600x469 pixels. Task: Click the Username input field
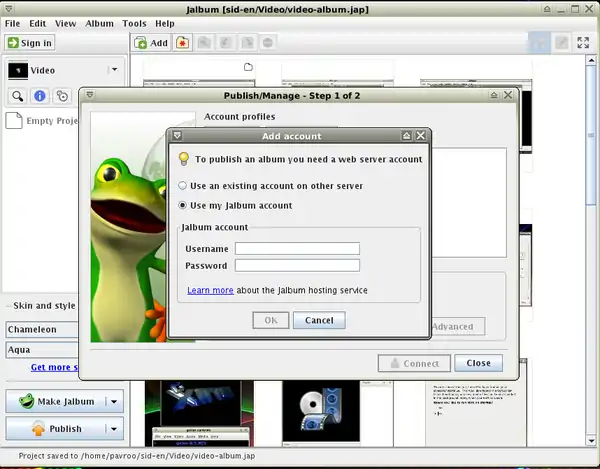(x=297, y=248)
